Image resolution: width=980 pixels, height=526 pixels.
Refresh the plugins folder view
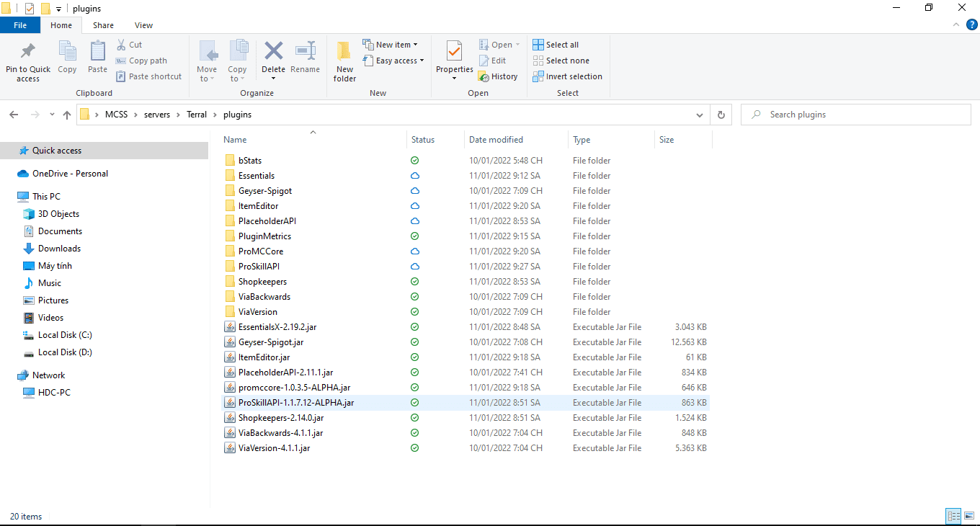(721, 115)
